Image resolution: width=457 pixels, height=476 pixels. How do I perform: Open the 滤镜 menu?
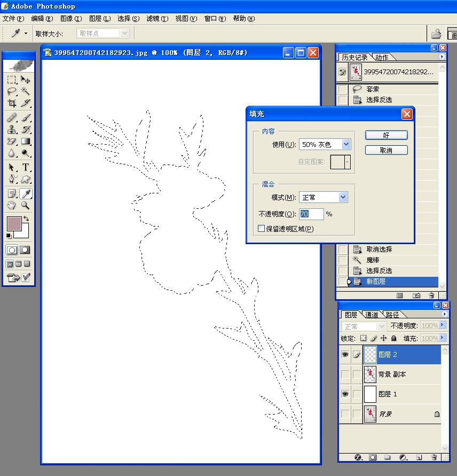point(157,19)
